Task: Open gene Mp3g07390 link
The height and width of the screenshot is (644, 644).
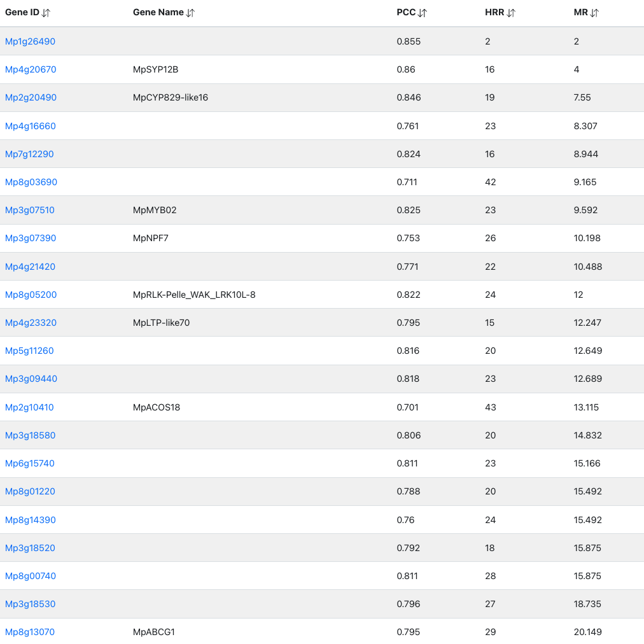Action: [31, 238]
